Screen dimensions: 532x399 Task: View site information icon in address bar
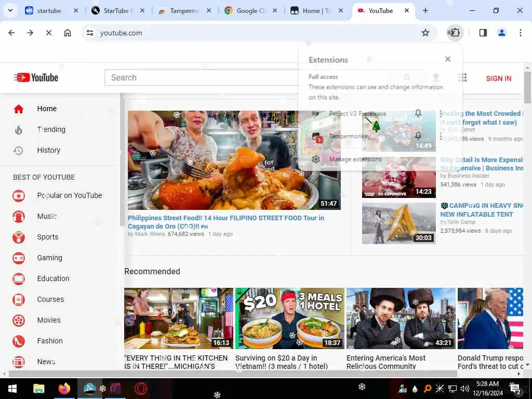90,33
